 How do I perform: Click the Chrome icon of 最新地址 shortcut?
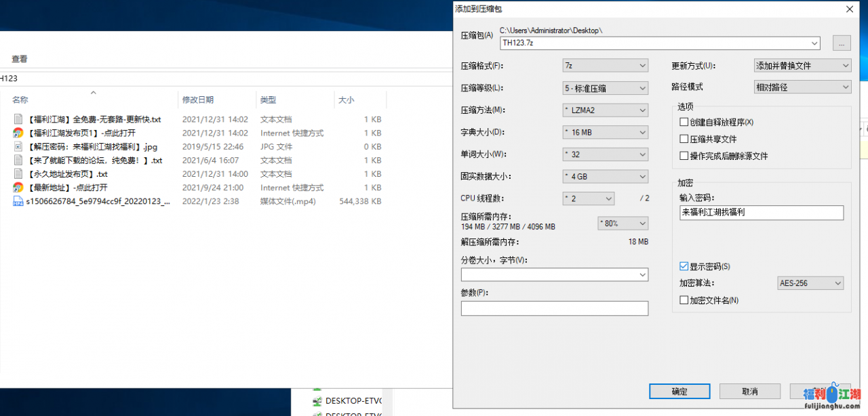(x=18, y=188)
